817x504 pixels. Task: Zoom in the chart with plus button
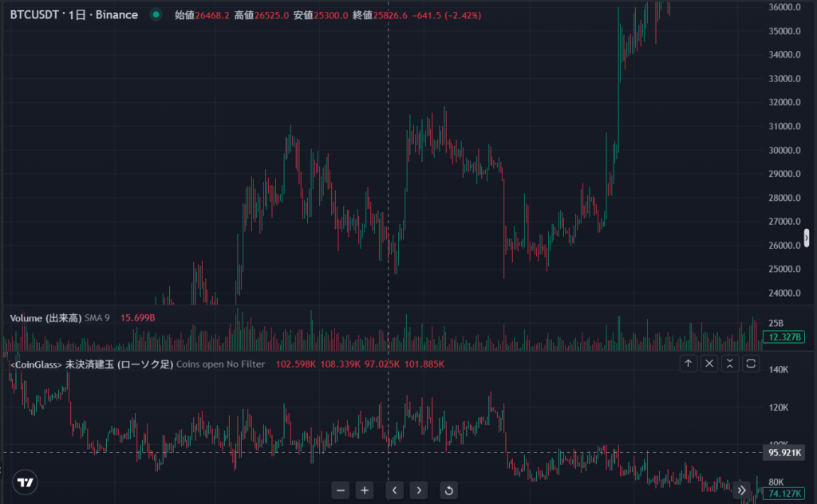[365, 490]
